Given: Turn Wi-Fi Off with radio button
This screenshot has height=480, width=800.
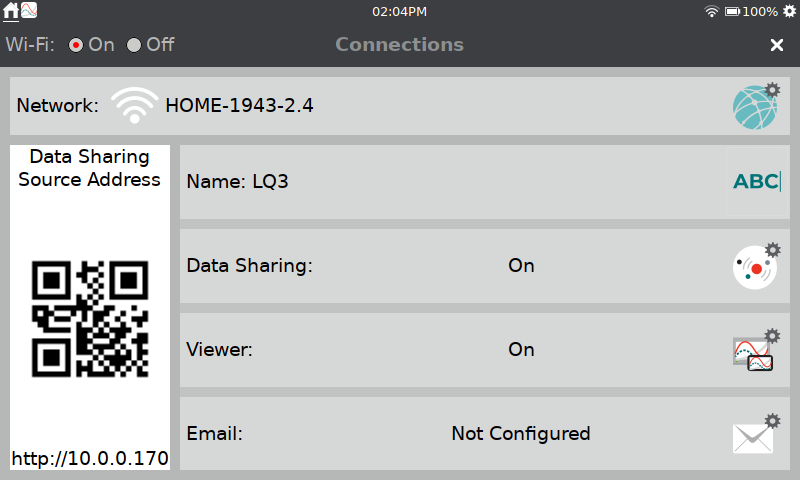Looking at the screenshot, I should tap(134, 45).
